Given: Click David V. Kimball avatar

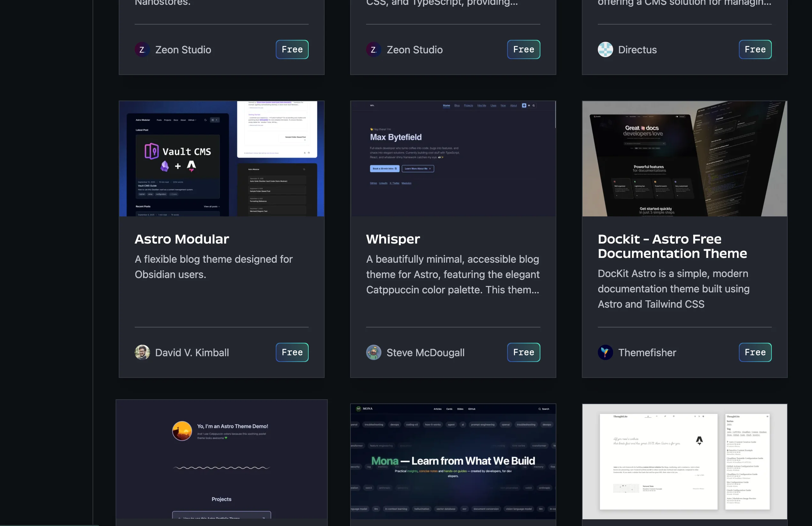Looking at the screenshot, I should click(x=142, y=352).
